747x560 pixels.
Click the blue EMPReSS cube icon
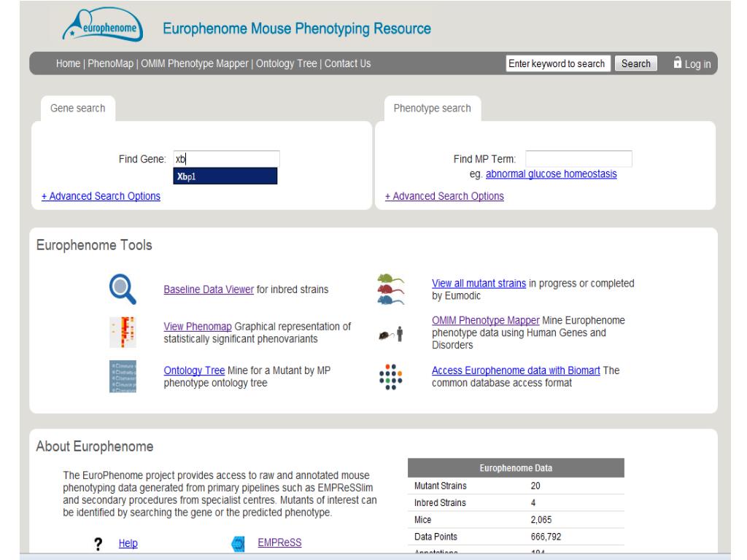click(x=238, y=543)
